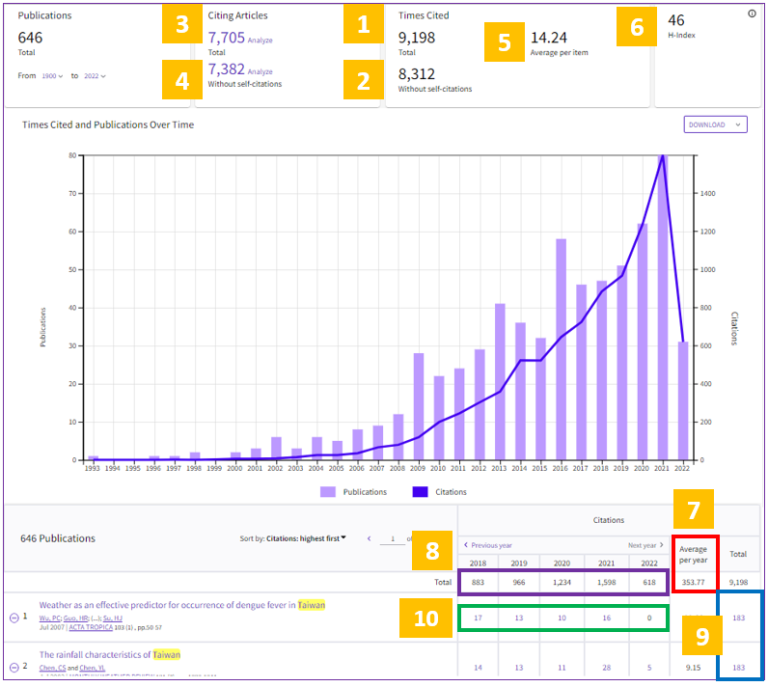Open The rainfall characteristics of Taiwan title
Screen dimensions: 768x687
pyautogui.click(x=110, y=654)
